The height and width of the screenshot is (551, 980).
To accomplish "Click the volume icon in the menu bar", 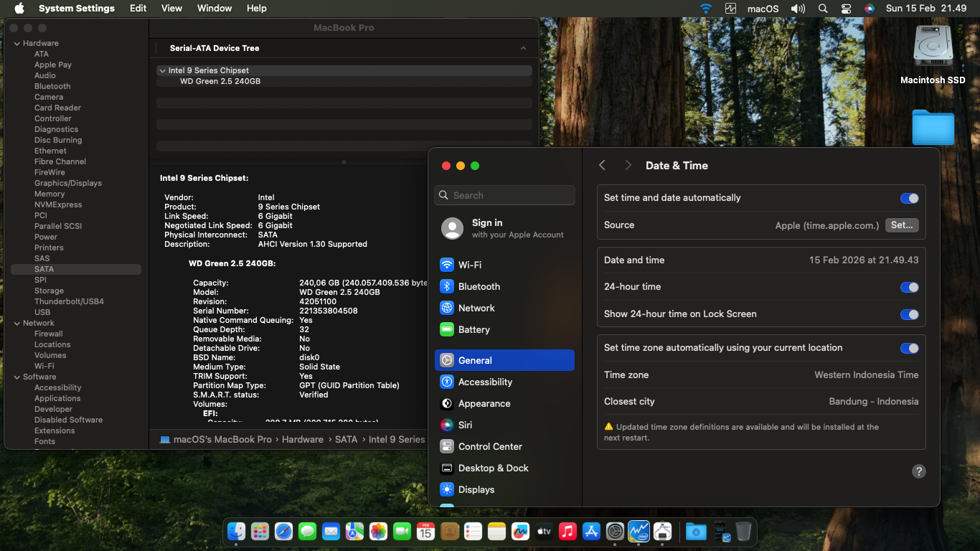I will [798, 9].
